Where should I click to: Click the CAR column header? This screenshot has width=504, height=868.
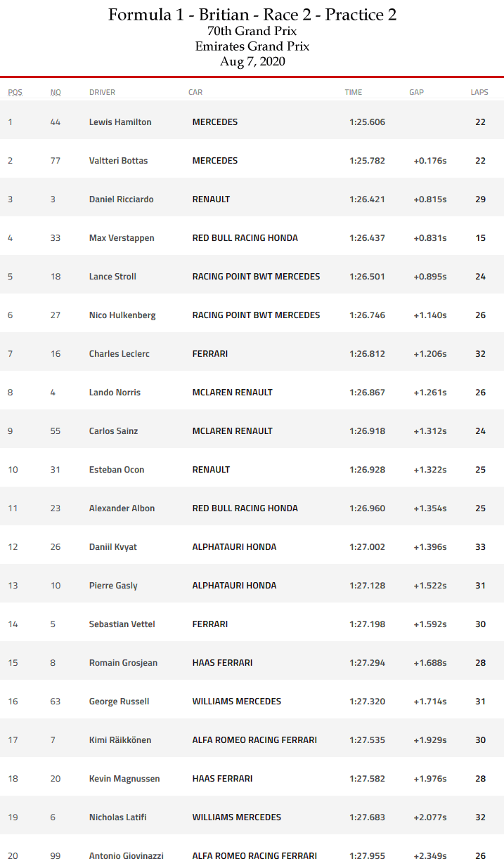click(x=195, y=92)
